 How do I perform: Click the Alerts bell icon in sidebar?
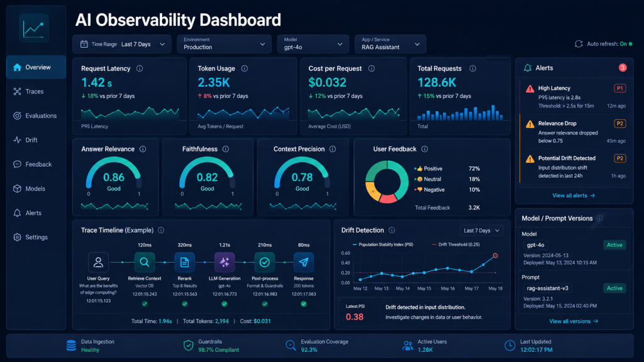pyautogui.click(x=17, y=213)
